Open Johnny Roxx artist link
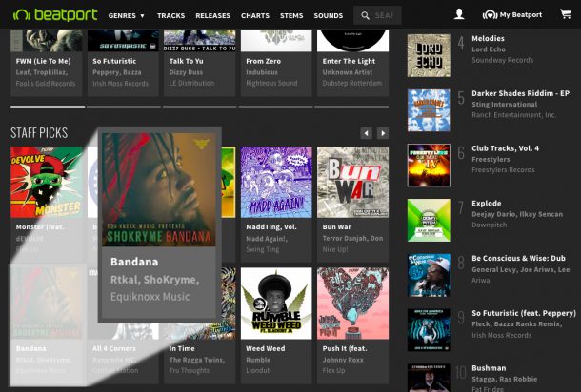The width and height of the screenshot is (581, 392). pos(343,360)
